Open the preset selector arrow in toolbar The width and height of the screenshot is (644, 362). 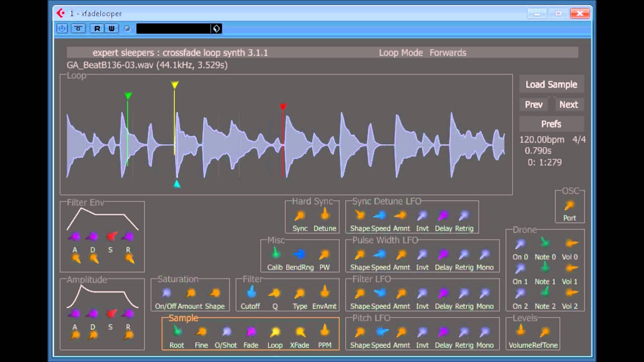point(216,29)
